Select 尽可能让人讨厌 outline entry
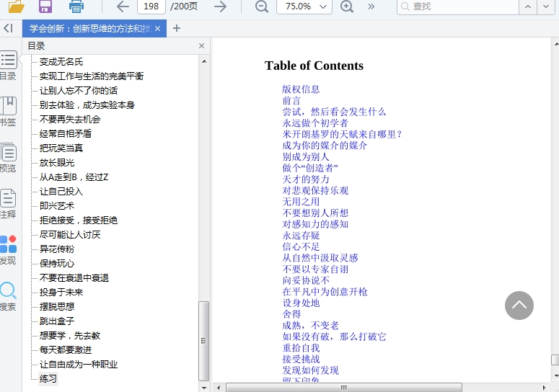Viewport: 559px width, 392px height. click(x=70, y=235)
